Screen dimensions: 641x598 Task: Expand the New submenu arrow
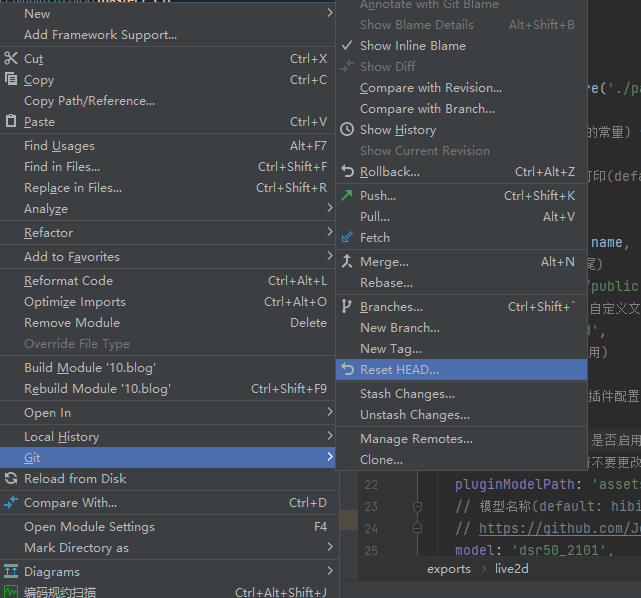click(329, 13)
